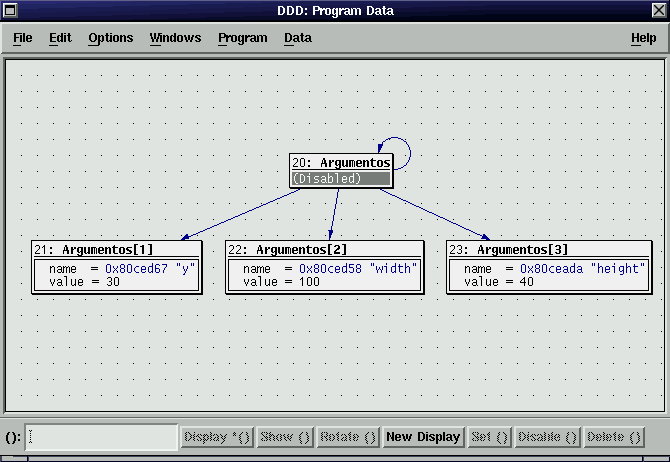Open the Edit menu
This screenshot has width=670, height=462.
[x=60, y=38]
